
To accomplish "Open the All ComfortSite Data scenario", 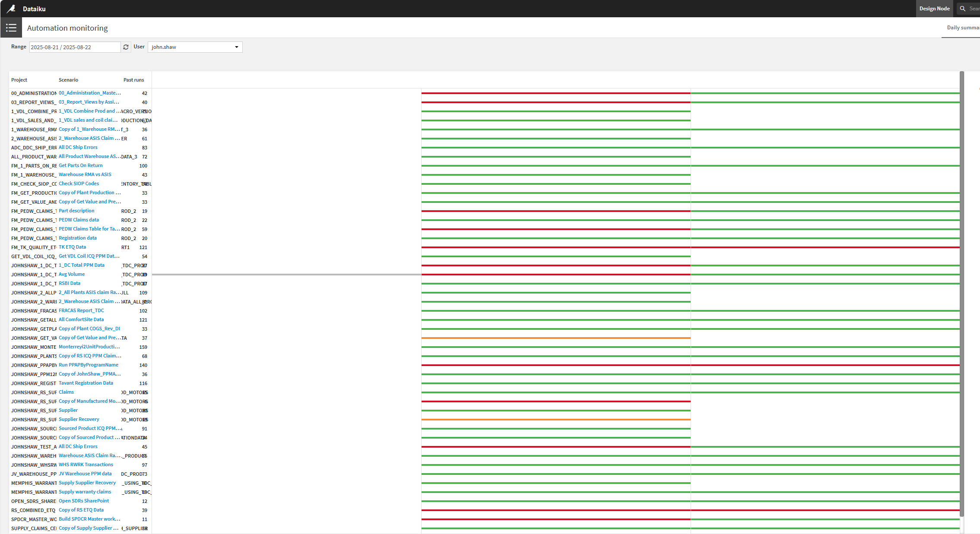I will pyautogui.click(x=81, y=319).
